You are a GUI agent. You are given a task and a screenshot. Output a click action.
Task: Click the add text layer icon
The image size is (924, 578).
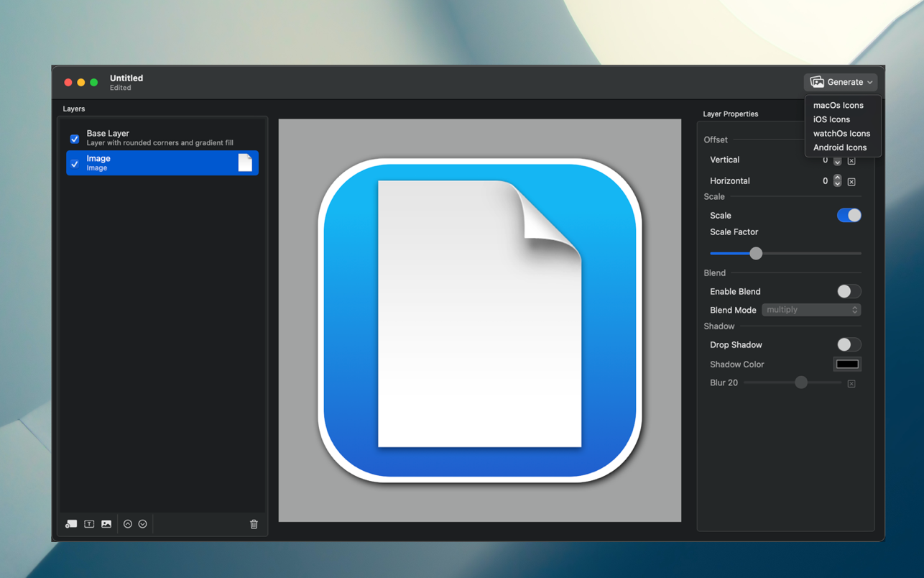tap(89, 524)
